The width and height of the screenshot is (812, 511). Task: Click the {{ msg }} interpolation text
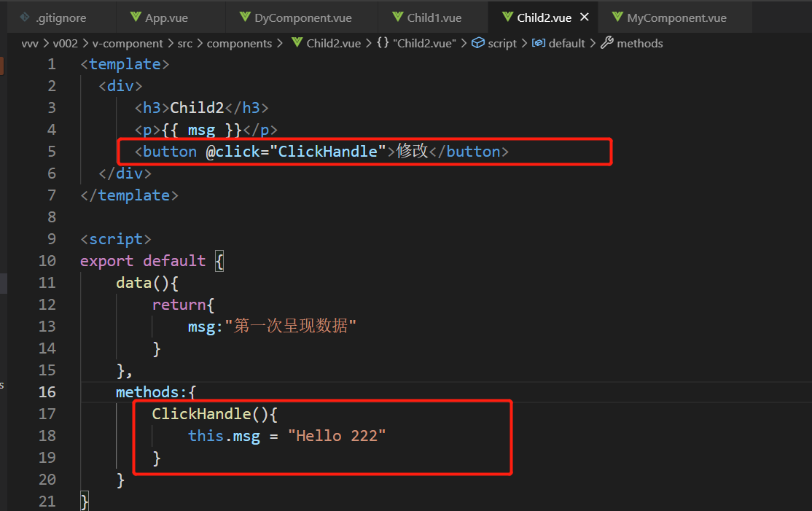pos(201,130)
